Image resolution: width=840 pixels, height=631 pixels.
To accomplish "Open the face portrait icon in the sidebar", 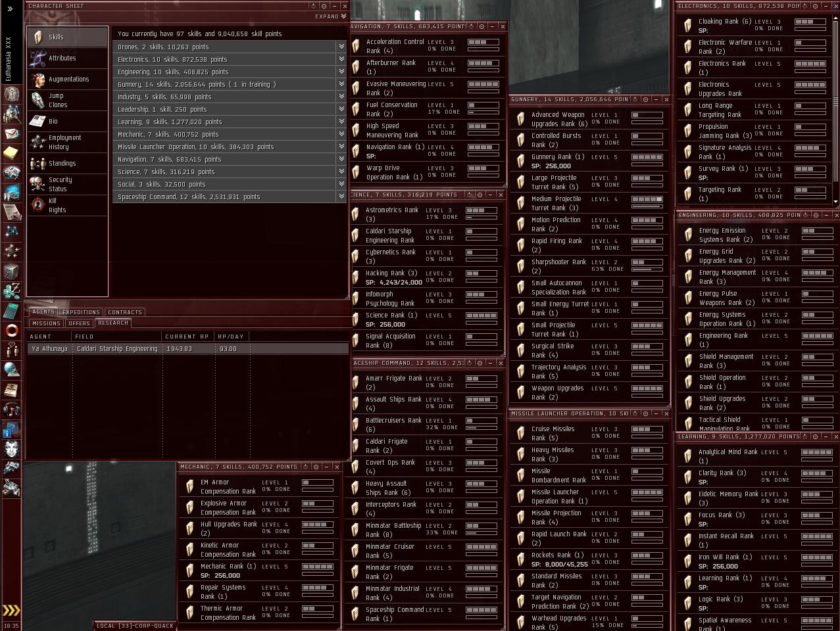I will (11, 449).
